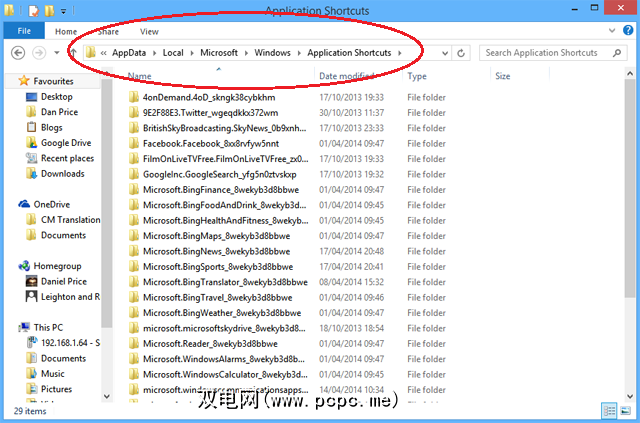Select the Microsoft.BingHealthAndFitness folder
This screenshot has width=640, height=423.
click(x=225, y=221)
